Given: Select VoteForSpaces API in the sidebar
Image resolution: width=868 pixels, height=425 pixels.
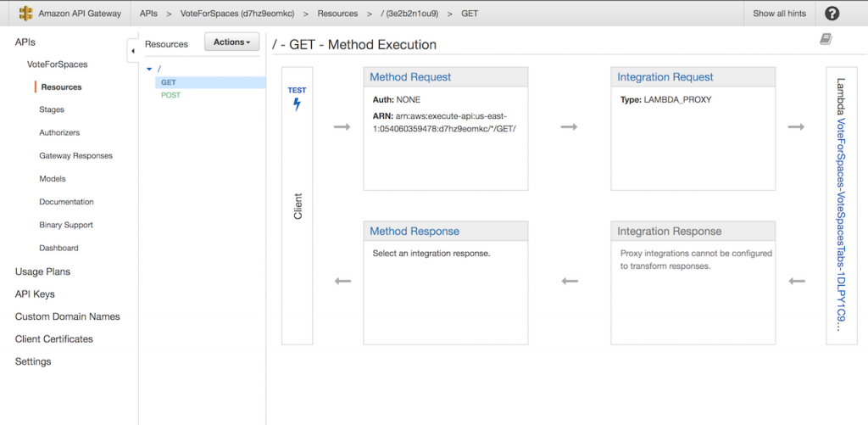Looking at the screenshot, I should click(57, 64).
